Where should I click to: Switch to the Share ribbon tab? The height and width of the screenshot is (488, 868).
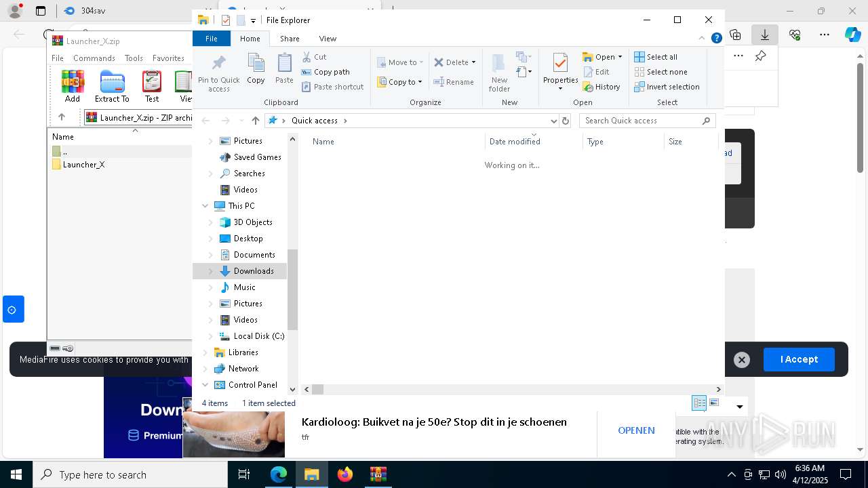(x=290, y=39)
